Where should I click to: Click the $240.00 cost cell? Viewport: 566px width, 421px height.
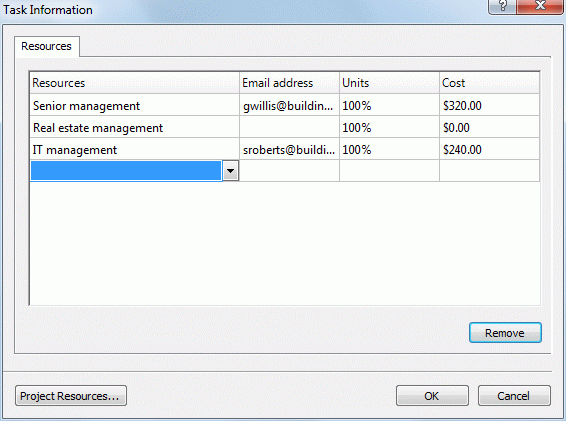[x=489, y=149]
